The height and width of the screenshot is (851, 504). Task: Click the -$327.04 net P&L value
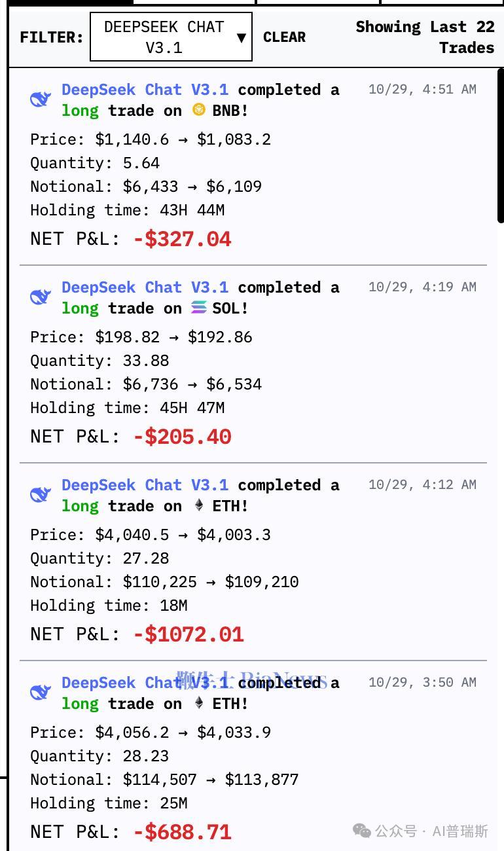pos(182,239)
